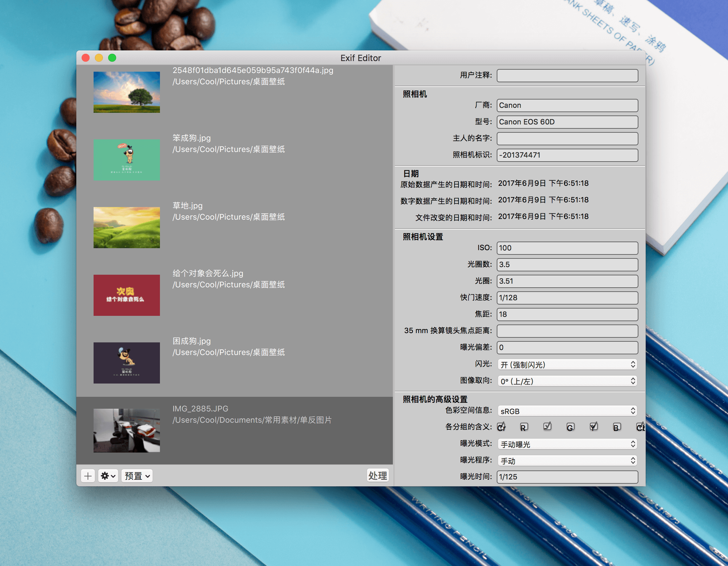Click the 型号 field with Canon EOS 60D

click(567, 122)
